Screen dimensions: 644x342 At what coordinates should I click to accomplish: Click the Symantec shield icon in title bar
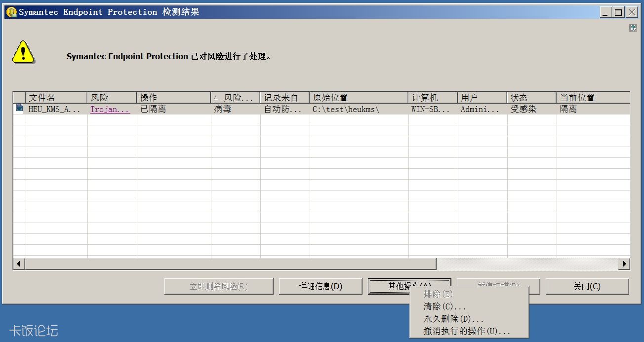tap(11, 12)
